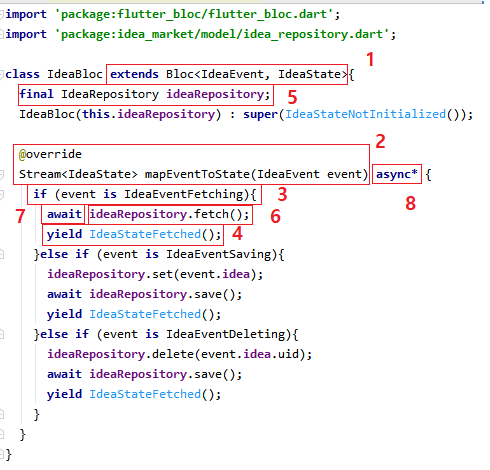Collapse the fold marker beside IdeaEventFetching if-line
The image size is (490, 470).
(1, 194)
